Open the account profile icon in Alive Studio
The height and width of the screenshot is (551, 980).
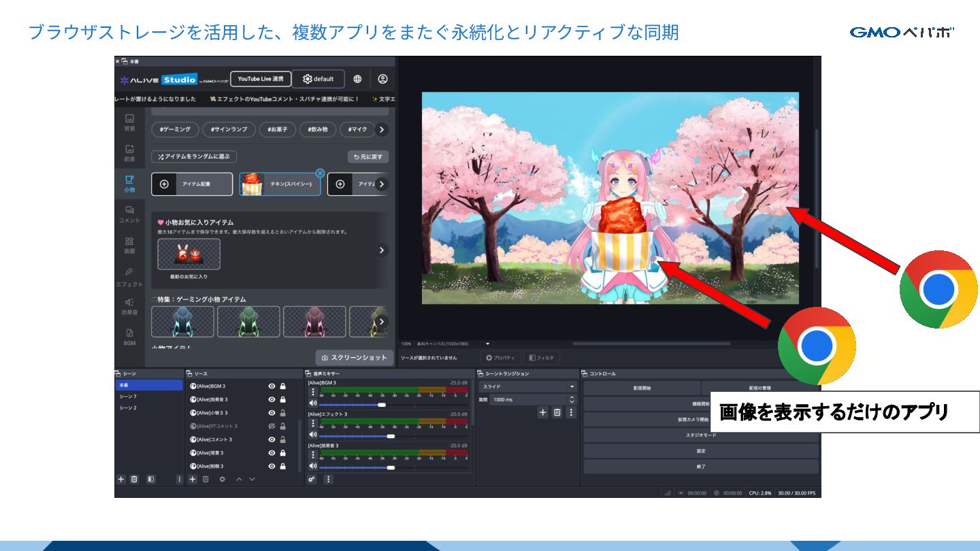point(382,79)
